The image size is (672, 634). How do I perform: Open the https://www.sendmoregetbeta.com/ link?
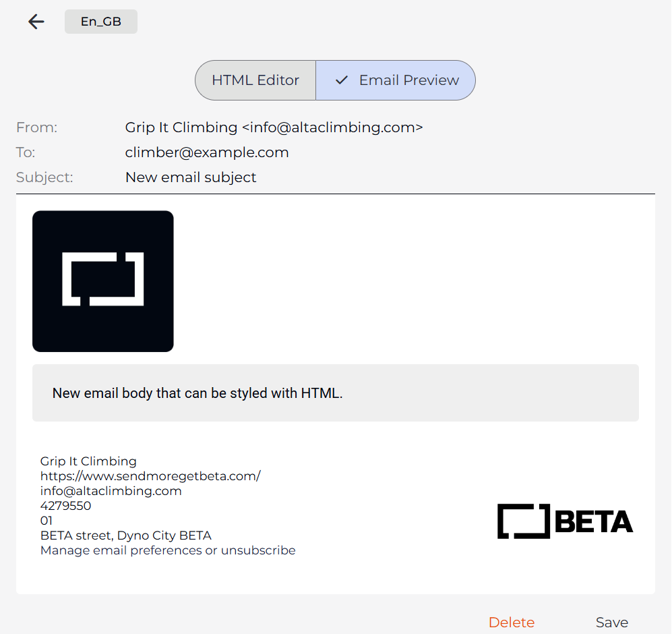(150, 476)
